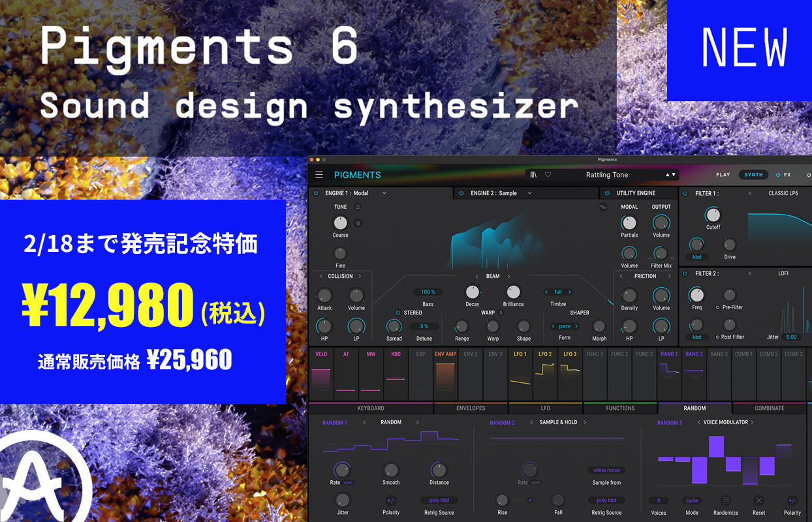Toggle the Utility Engine power button
Image resolution: width=812 pixels, height=522 pixels.
point(608,193)
